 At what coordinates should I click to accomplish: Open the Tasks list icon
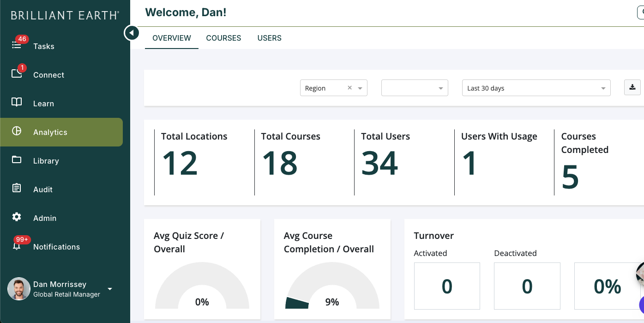[17, 45]
